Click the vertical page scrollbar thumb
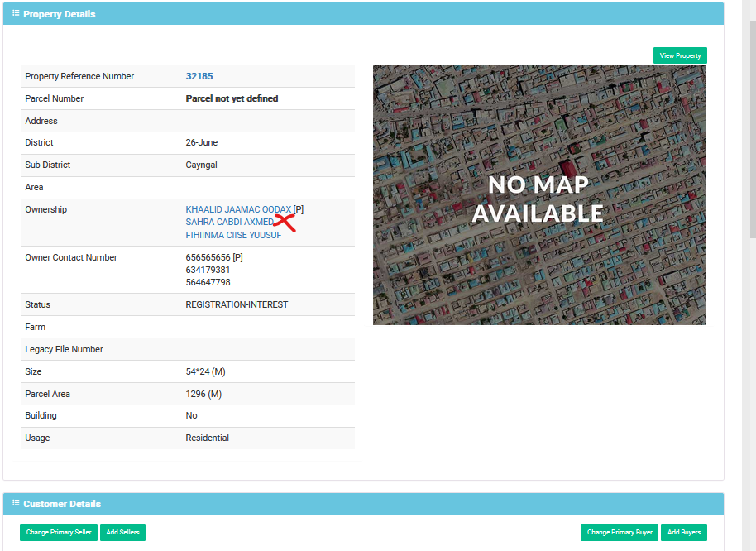This screenshot has width=756, height=551. [753, 129]
